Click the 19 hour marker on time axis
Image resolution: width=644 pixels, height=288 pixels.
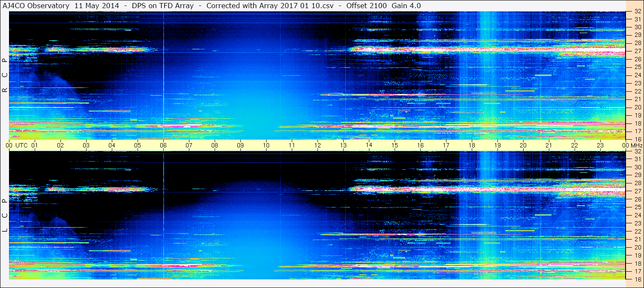(x=497, y=145)
